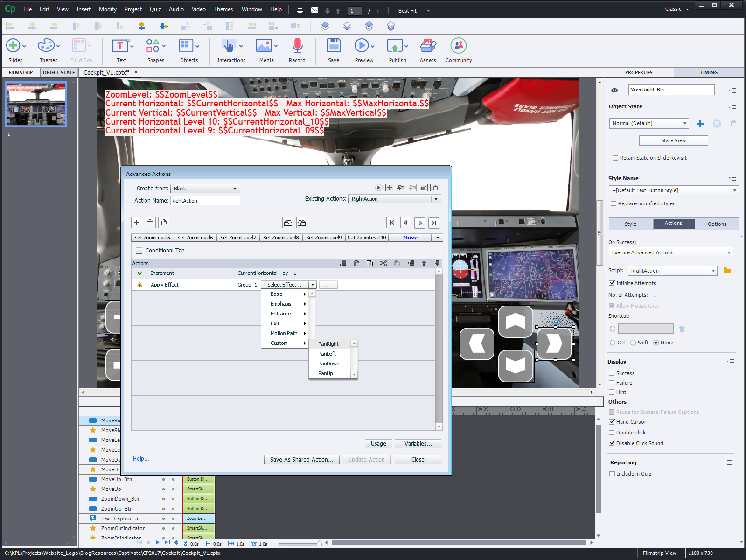Click the Publish icon in toolbar

coord(395,46)
